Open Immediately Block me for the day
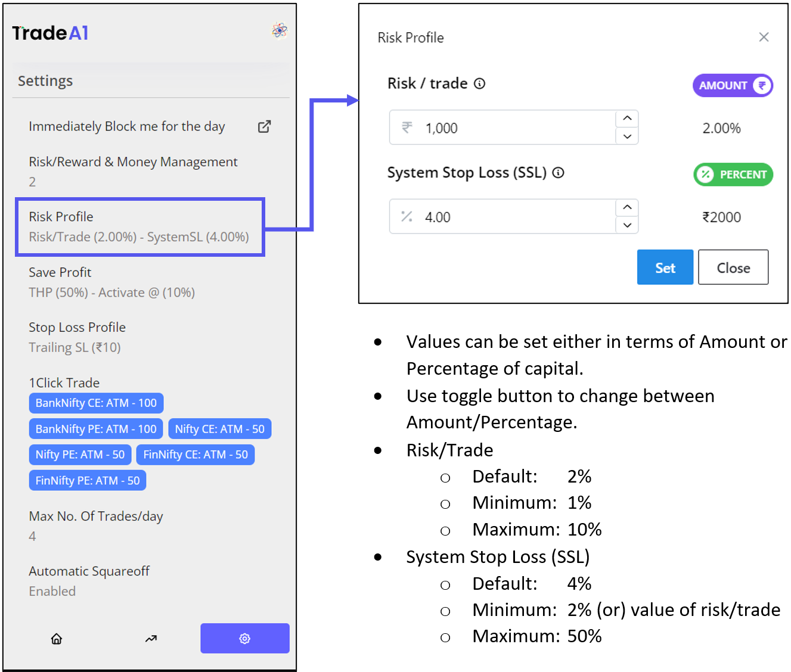791x672 pixels. point(127,126)
